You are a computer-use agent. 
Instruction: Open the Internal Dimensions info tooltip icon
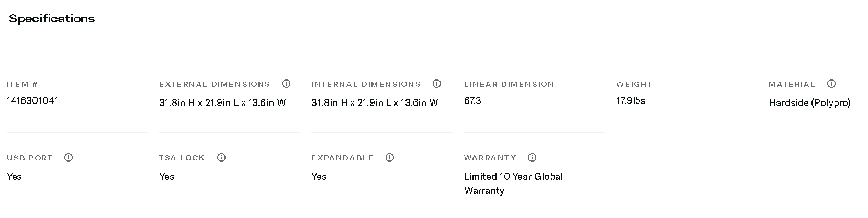pos(437,84)
